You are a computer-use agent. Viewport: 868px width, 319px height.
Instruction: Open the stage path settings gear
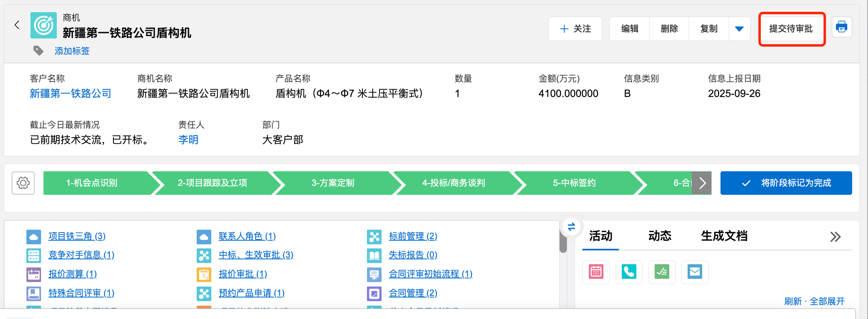coord(23,183)
